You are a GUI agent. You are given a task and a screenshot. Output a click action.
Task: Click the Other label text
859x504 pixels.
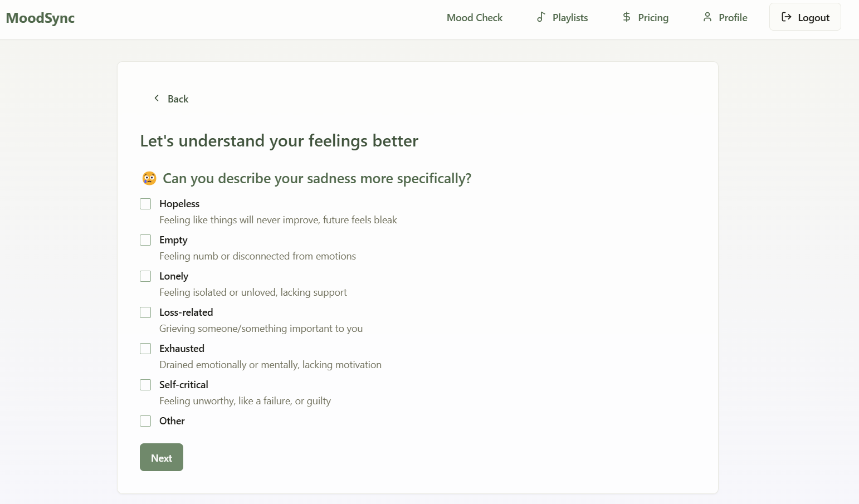172,421
